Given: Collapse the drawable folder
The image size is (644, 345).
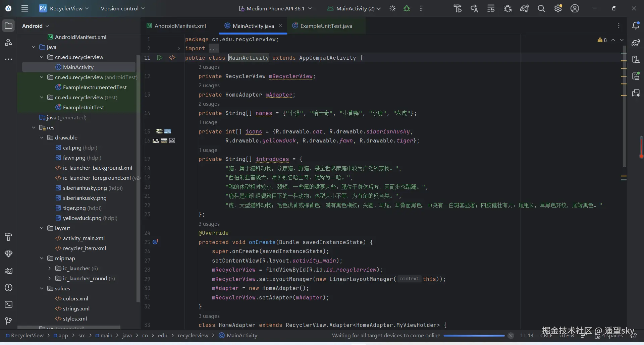Looking at the screenshot, I should point(42,138).
